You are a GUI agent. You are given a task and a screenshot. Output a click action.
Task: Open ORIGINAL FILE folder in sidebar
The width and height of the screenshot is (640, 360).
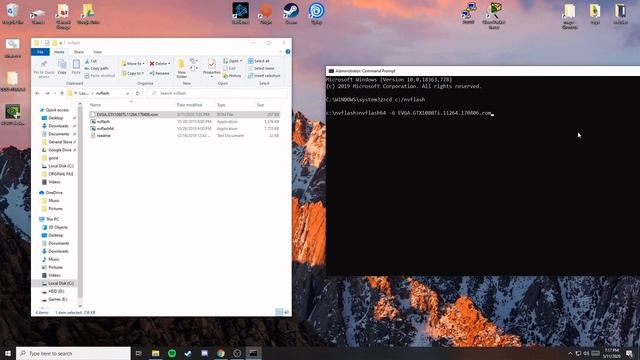tap(60, 174)
